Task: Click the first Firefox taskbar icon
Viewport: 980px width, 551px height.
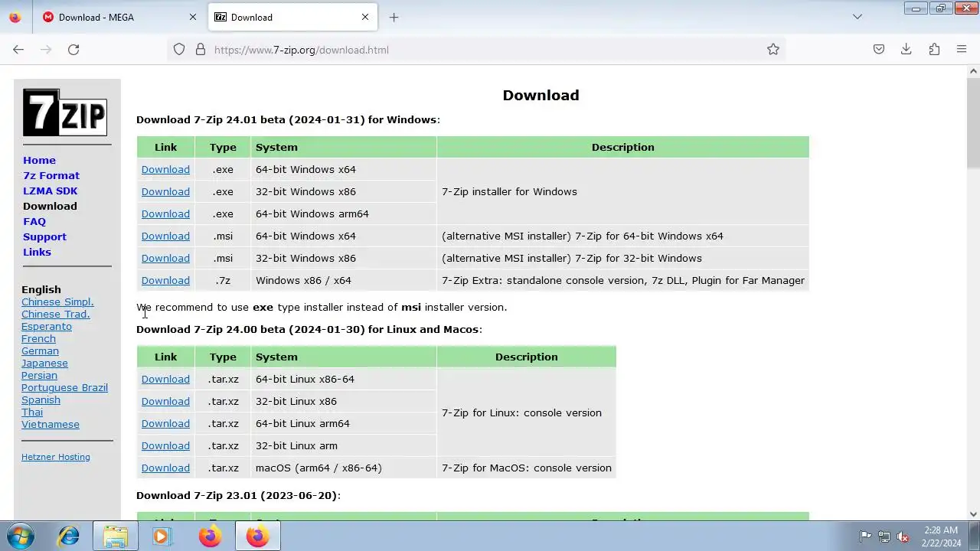Action: (210, 536)
